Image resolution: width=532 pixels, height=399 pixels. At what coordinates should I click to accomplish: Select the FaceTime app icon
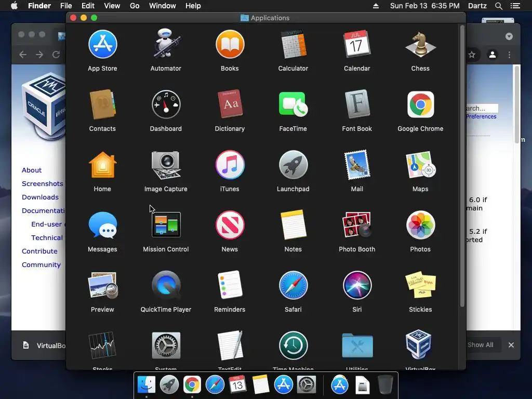293,104
